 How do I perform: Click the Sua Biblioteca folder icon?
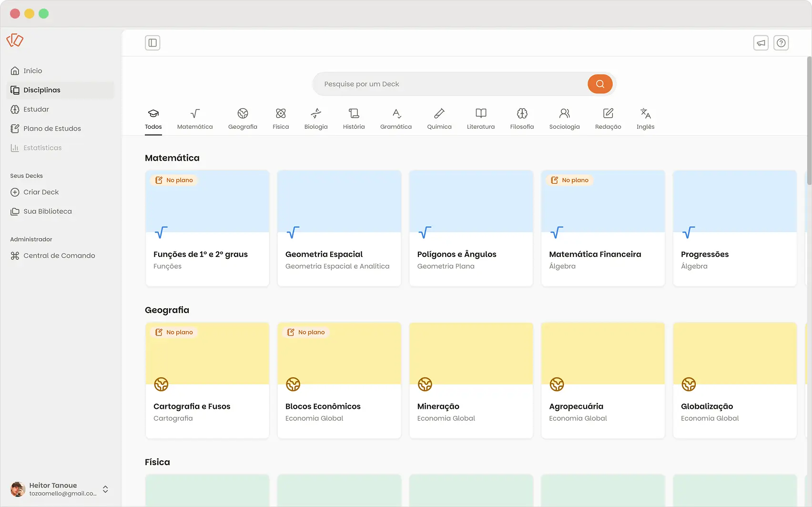tap(15, 212)
